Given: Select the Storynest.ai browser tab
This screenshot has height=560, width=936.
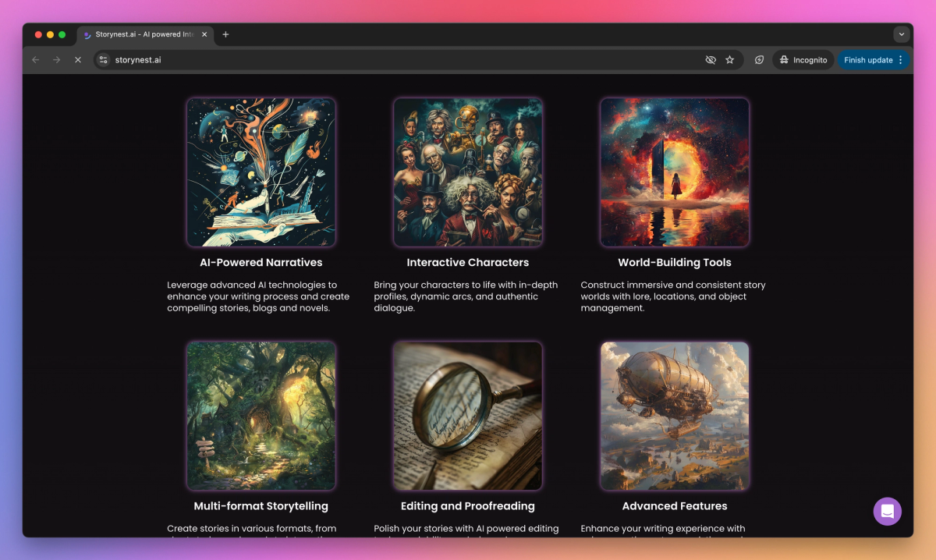Looking at the screenshot, I should 140,34.
